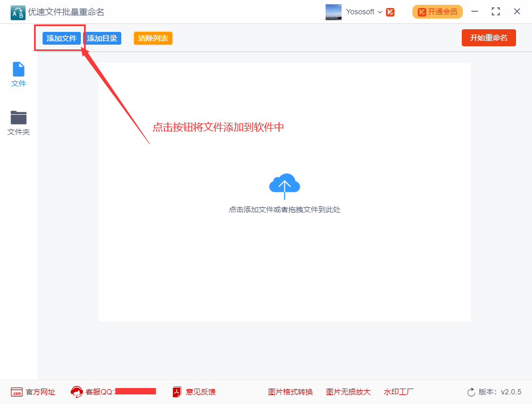Open 图片格式转换 link
The image size is (532, 404).
(x=290, y=392)
